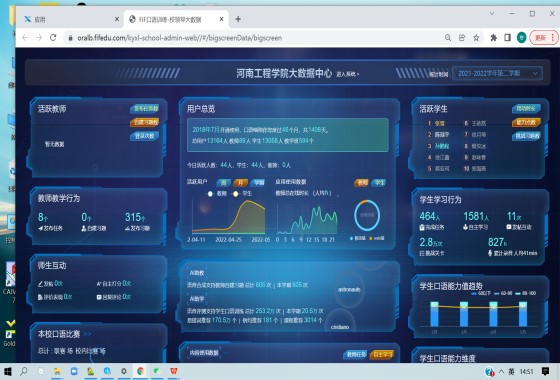Click the orange 能力点数 button in 活跃学生

[x=526, y=122]
